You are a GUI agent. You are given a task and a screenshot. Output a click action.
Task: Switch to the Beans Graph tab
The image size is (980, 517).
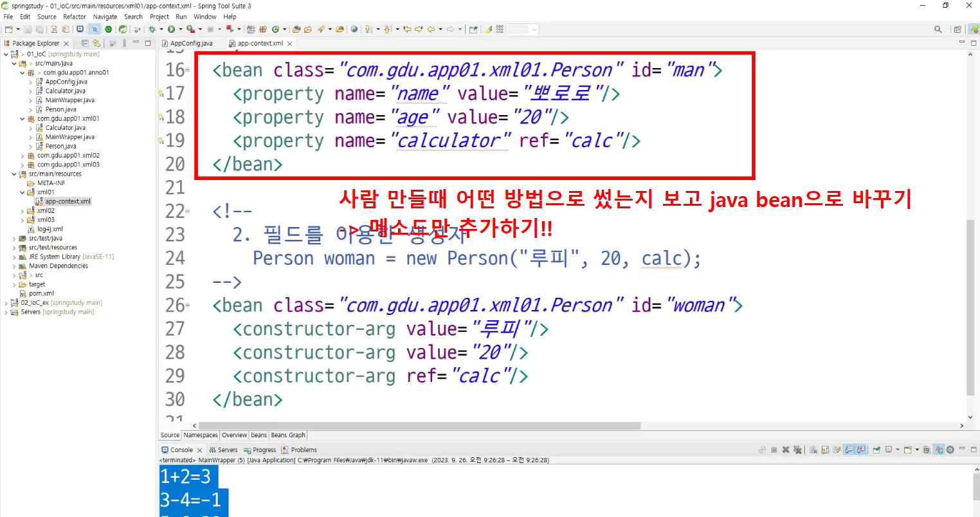tap(288, 435)
